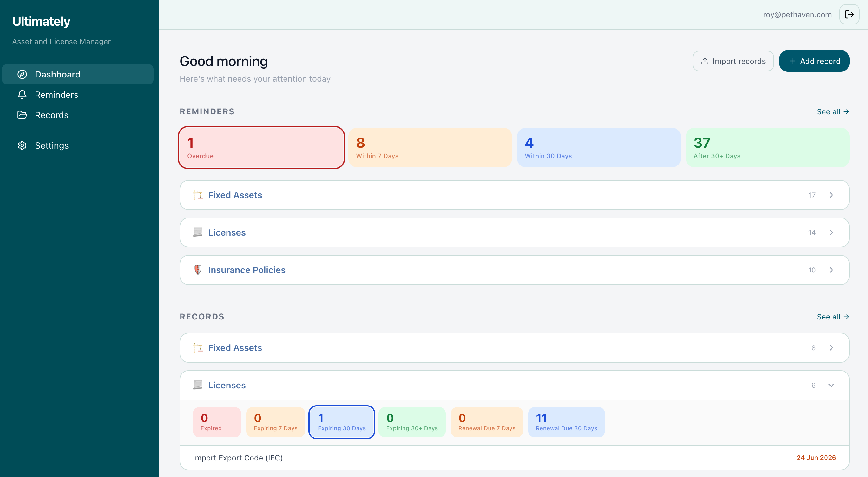Filter licenses by Expiring 7 Days

(x=276, y=422)
